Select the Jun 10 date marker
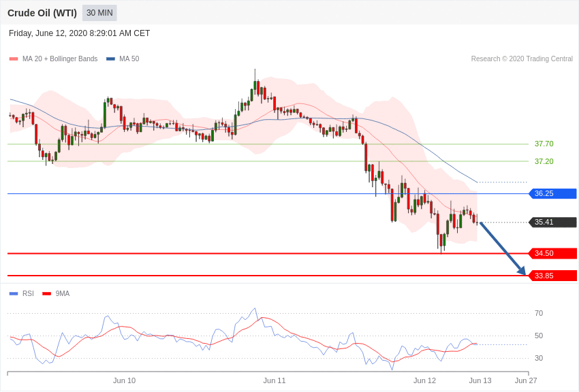The image size is (579, 392). [124, 380]
